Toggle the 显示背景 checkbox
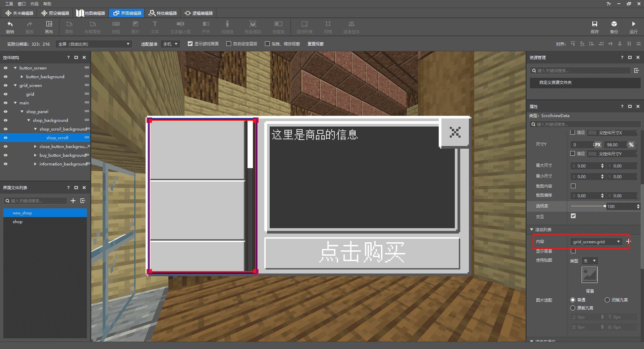This screenshot has height=349, width=644. pos(573,251)
